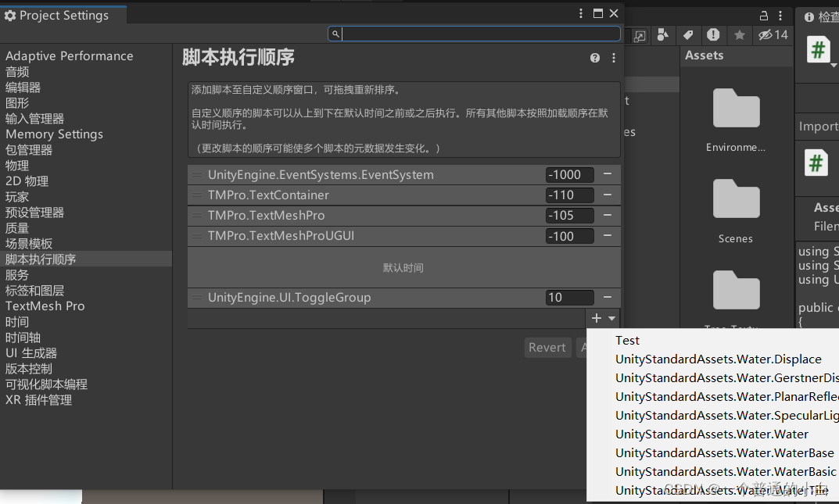Open Project Settings window kebab menu
This screenshot has width=839, height=504.
(x=581, y=13)
